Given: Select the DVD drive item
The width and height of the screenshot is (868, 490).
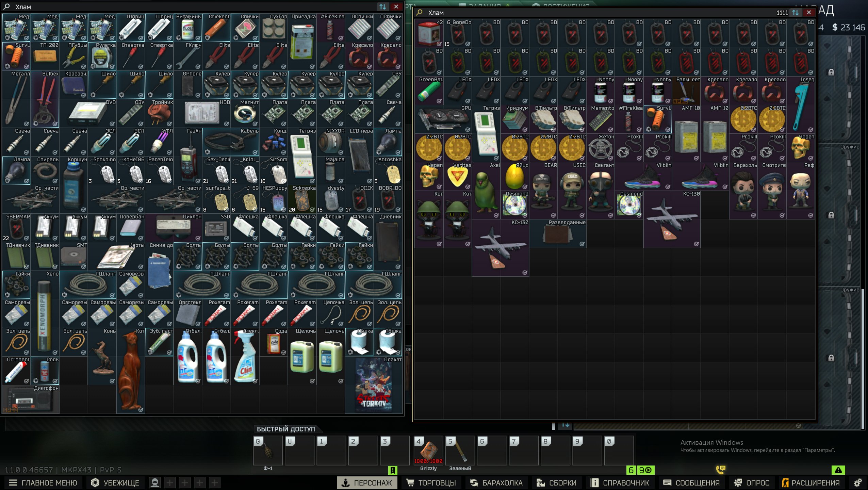Looking at the screenshot, I should (88, 113).
